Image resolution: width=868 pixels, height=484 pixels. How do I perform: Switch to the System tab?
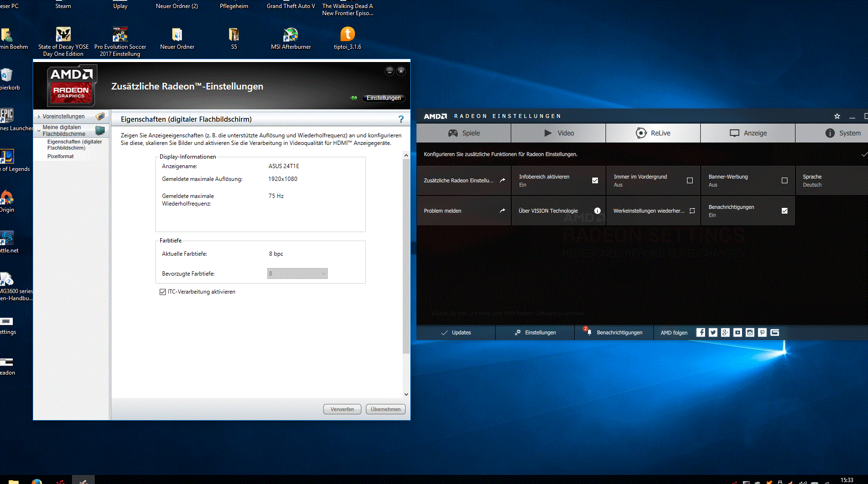832,133
